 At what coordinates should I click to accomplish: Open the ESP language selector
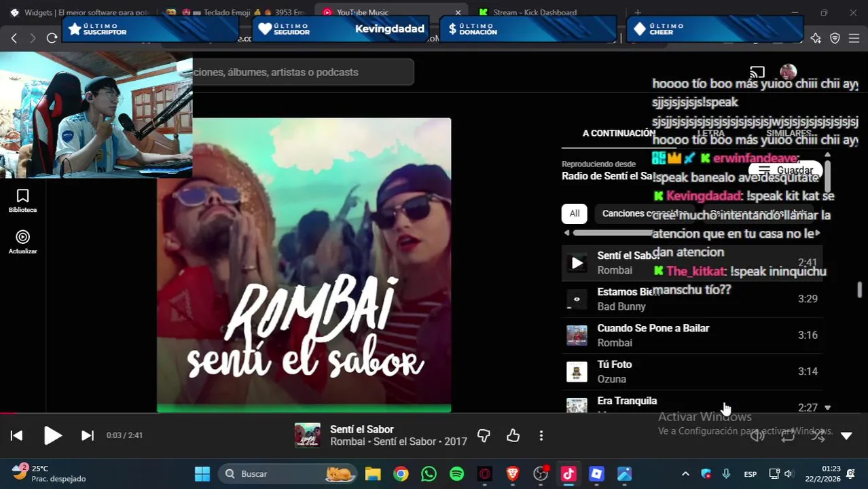click(750, 474)
